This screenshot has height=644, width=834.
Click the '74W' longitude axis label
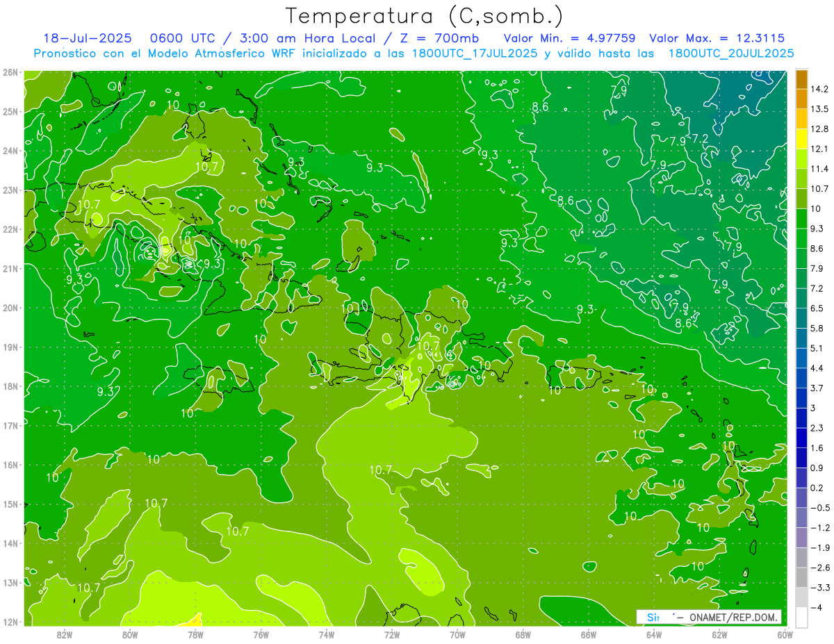(326, 634)
